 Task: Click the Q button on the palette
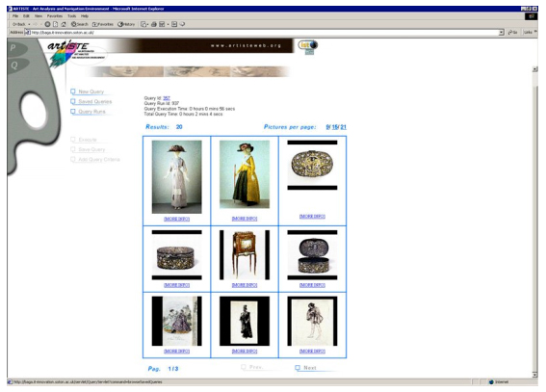point(14,65)
